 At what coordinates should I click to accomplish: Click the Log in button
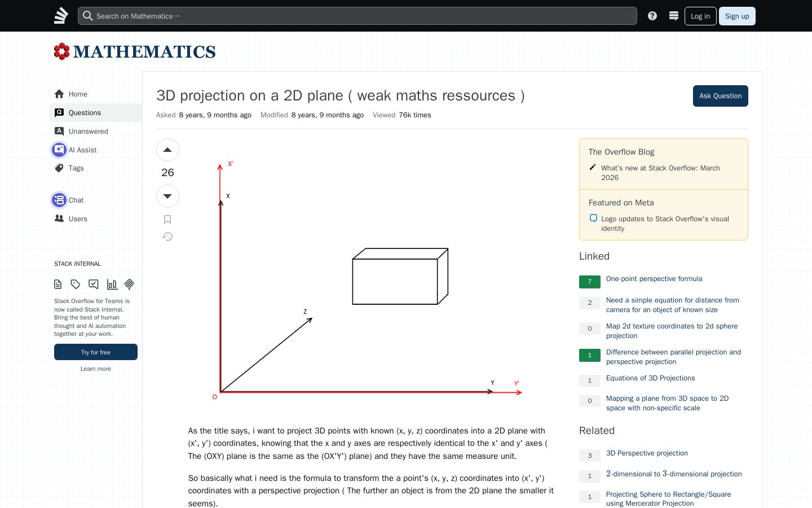pos(700,16)
